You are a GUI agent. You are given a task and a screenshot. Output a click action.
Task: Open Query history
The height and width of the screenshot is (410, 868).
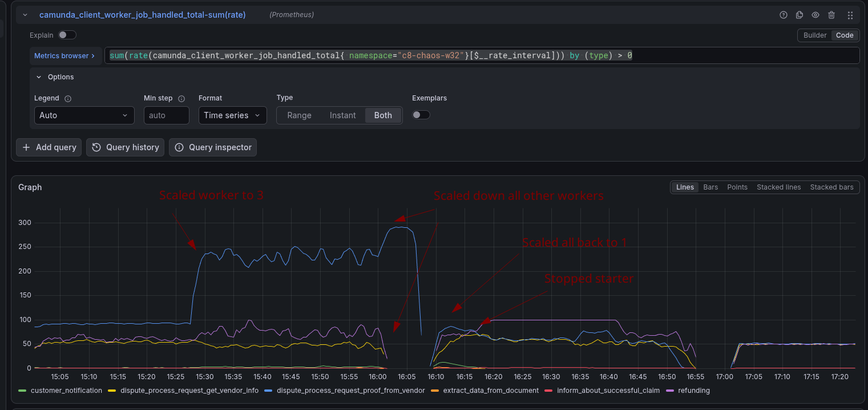point(126,147)
